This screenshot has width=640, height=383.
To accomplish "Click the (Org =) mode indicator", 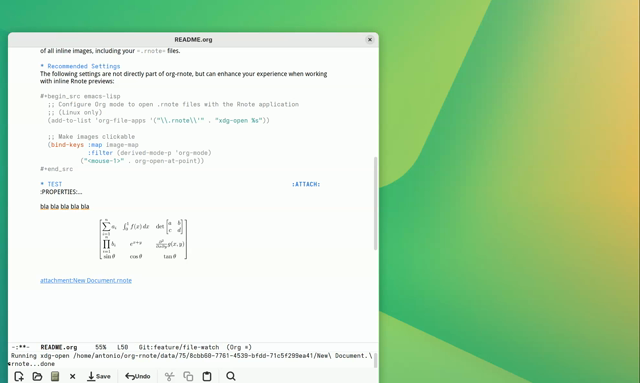I will click(x=239, y=347).
